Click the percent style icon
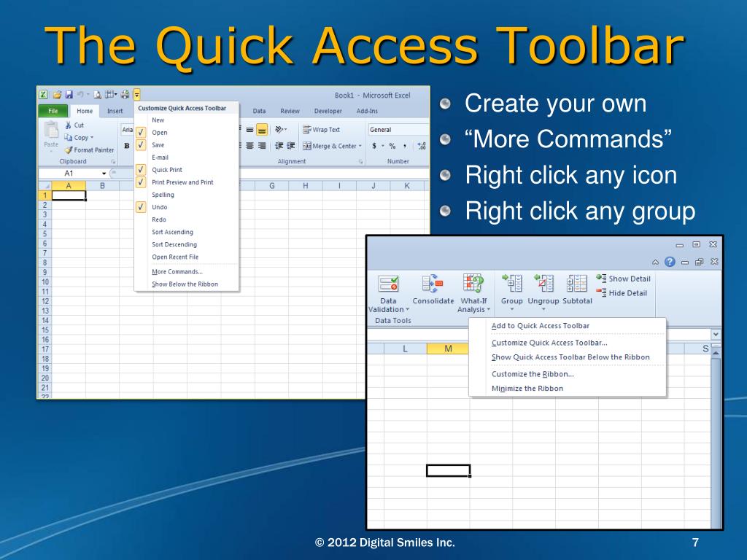747x560 pixels. point(392,146)
